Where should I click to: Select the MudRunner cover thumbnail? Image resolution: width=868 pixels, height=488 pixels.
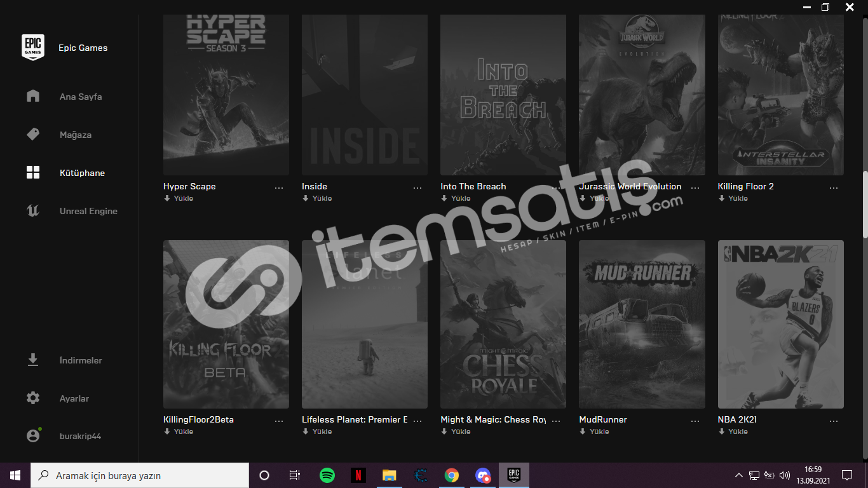pyautogui.click(x=642, y=324)
